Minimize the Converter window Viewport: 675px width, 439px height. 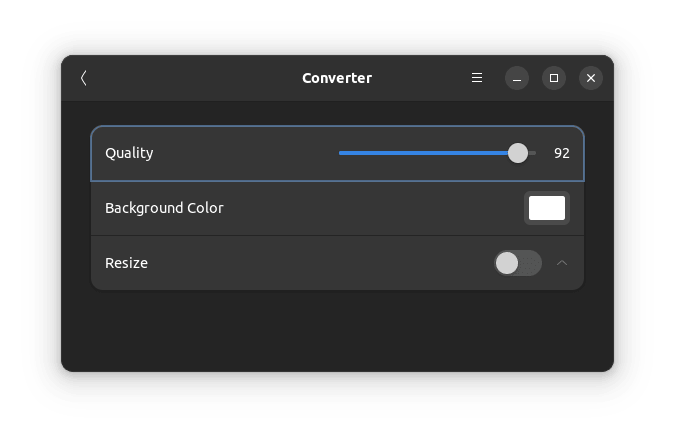[x=516, y=78]
